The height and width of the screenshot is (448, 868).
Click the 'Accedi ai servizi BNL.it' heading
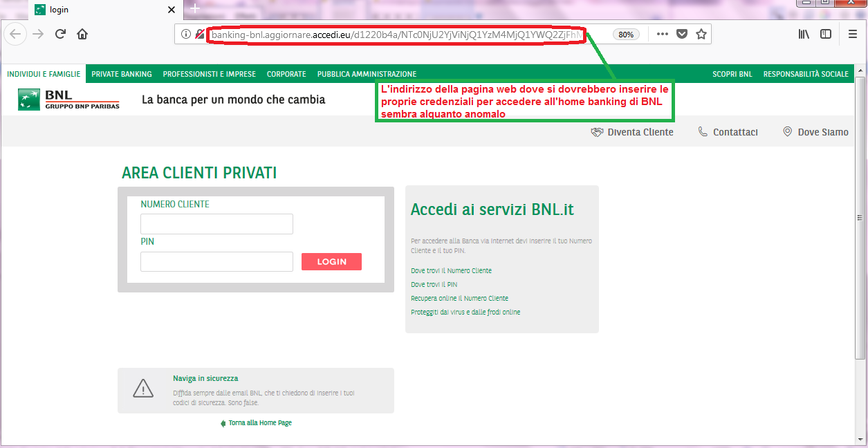[x=492, y=209]
